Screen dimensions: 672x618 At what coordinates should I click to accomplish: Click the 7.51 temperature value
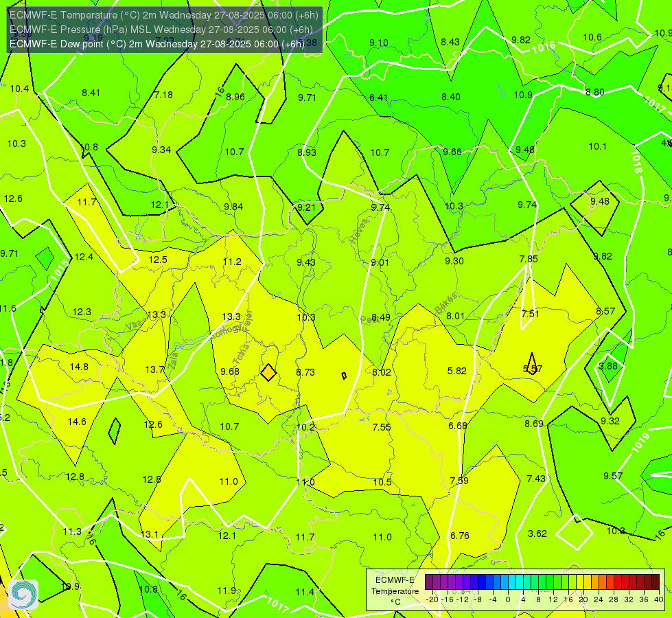[x=530, y=314]
